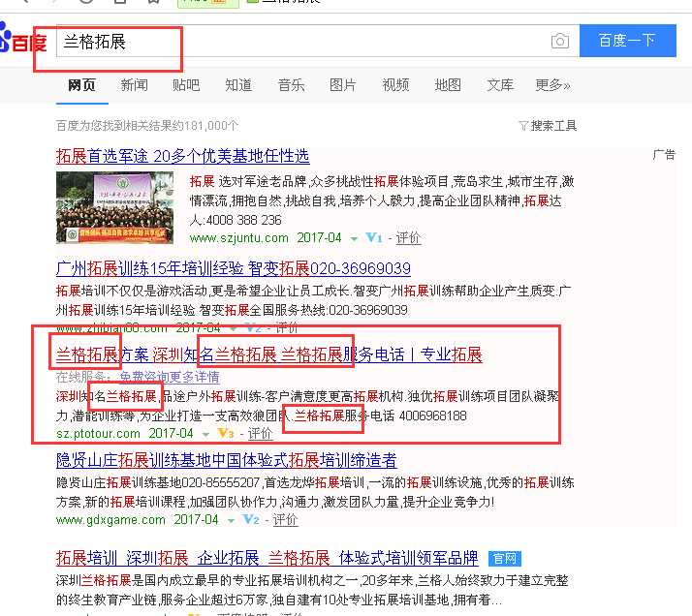This screenshot has width=692, height=616.
Task: Click 评价 on the gdxgame.com result
Action: [285, 520]
